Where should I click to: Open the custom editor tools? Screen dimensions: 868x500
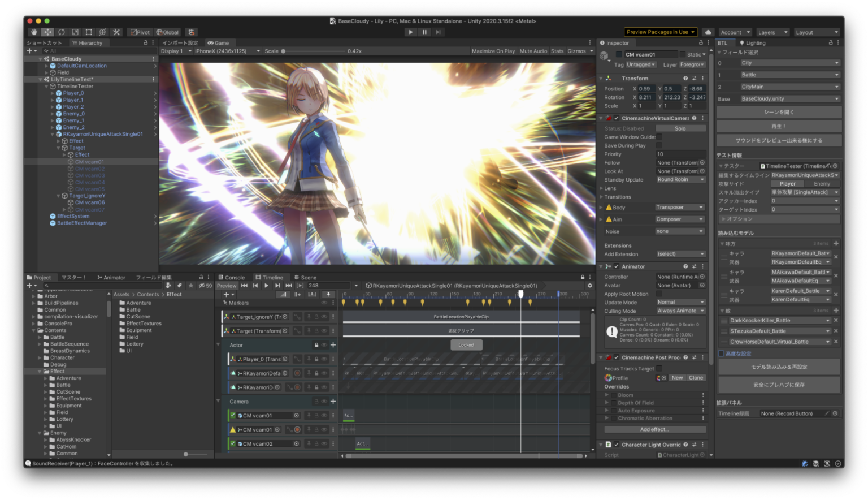click(116, 32)
